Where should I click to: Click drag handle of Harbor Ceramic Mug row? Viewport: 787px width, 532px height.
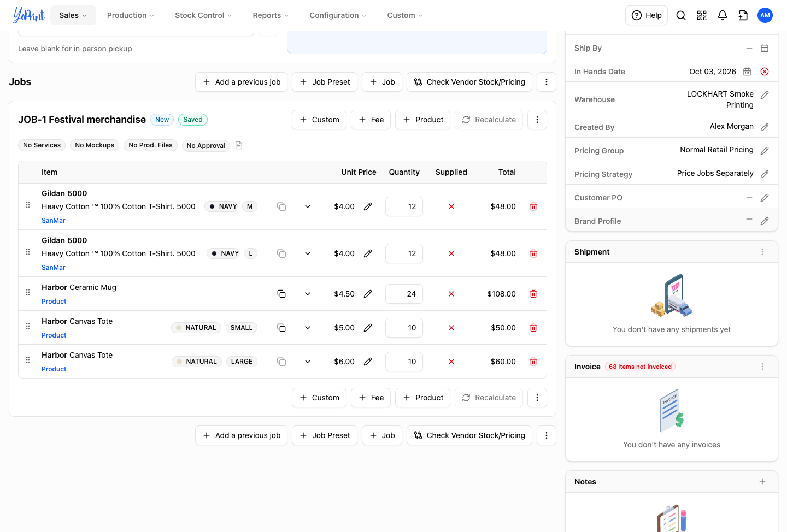click(x=28, y=292)
